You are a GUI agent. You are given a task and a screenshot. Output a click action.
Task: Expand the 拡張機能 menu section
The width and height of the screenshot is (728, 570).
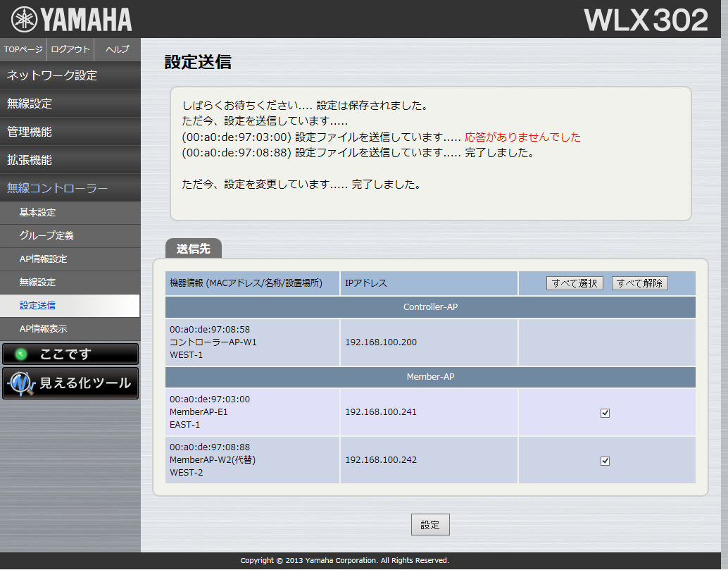coord(70,160)
